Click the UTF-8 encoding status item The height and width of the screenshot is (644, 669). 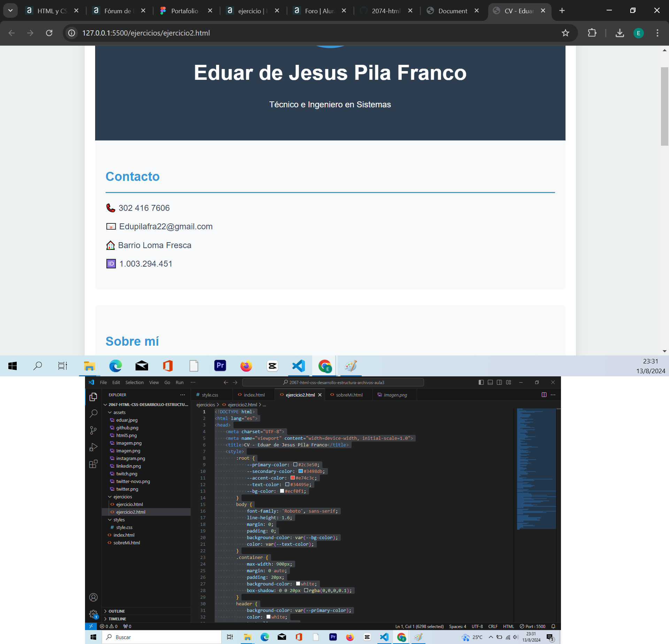tap(477, 626)
